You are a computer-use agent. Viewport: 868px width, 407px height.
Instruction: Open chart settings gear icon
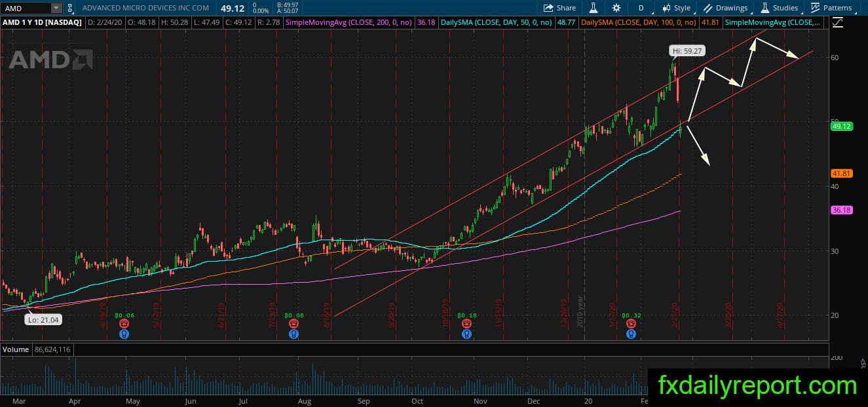coord(616,8)
